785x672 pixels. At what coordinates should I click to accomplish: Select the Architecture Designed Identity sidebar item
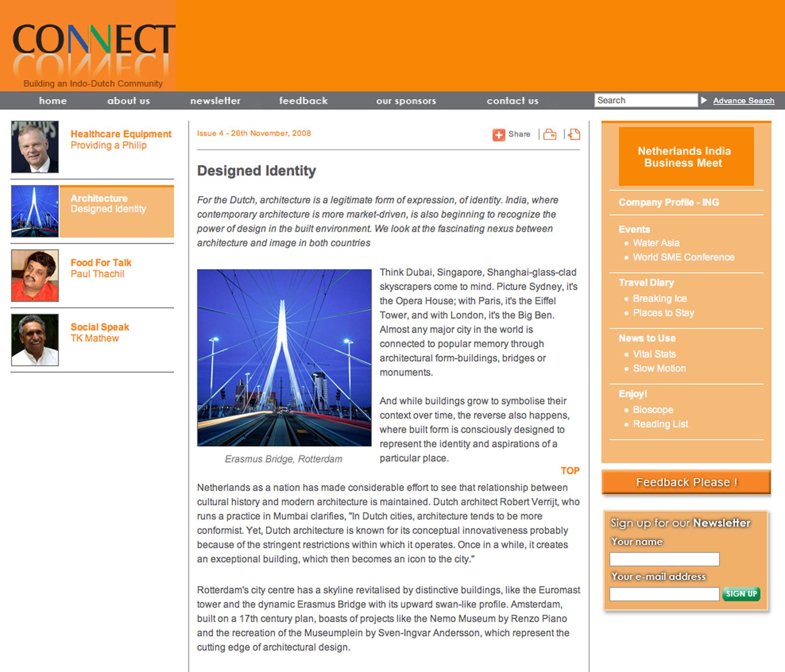click(116, 211)
